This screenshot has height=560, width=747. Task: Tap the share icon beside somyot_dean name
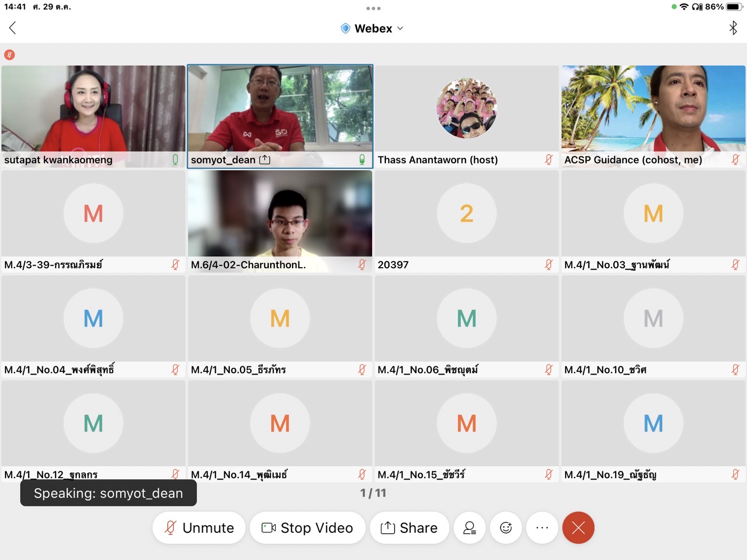point(265,160)
